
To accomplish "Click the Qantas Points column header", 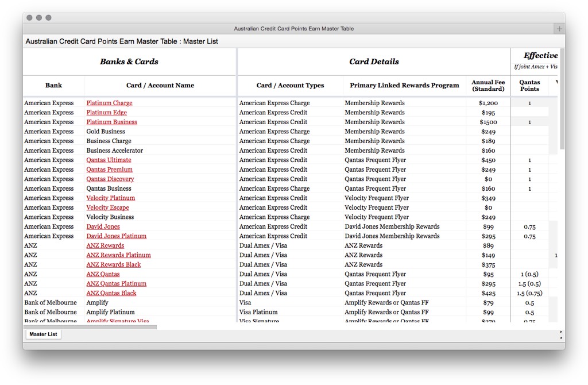I will point(529,86).
